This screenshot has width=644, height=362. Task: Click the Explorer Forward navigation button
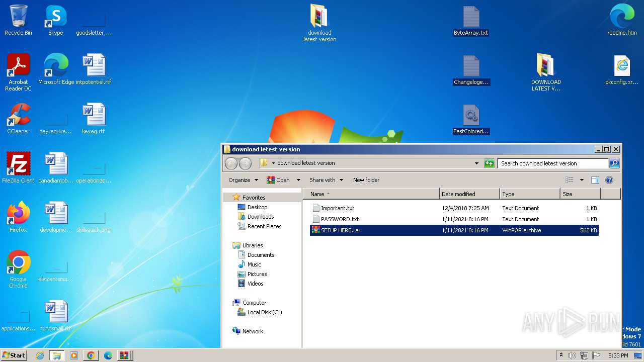coord(245,163)
